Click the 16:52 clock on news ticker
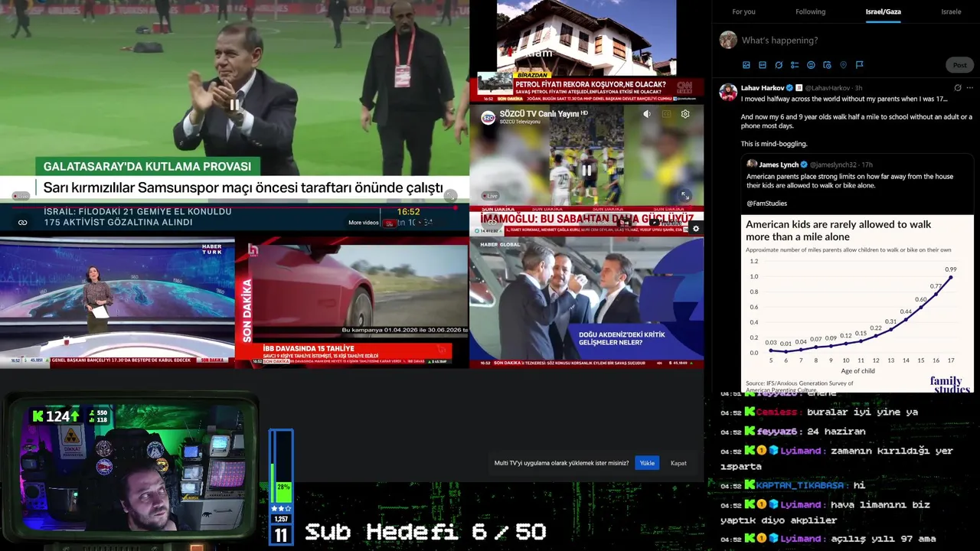Screen dimensions: 980x551 (408, 212)
